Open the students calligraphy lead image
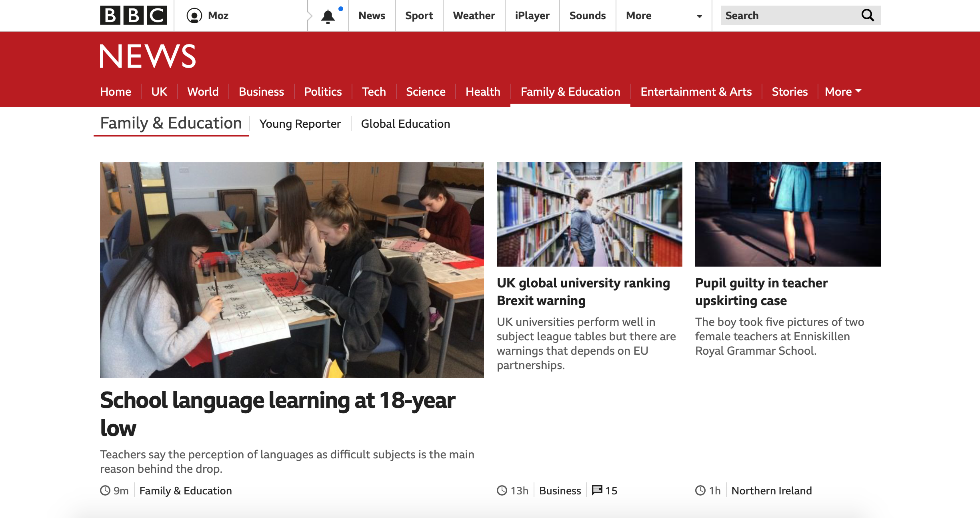Screen dimensions: 980x518 coord(292,270)
